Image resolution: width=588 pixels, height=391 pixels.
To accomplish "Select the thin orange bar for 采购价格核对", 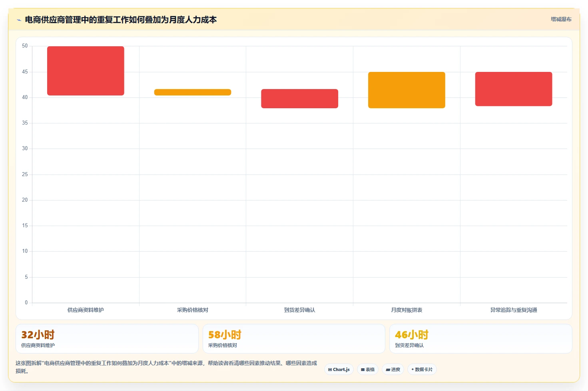I will 193,92.
